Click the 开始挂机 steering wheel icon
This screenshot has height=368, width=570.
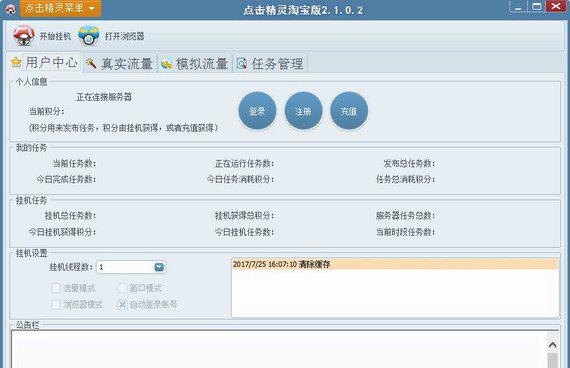click(x=24, y=36)
